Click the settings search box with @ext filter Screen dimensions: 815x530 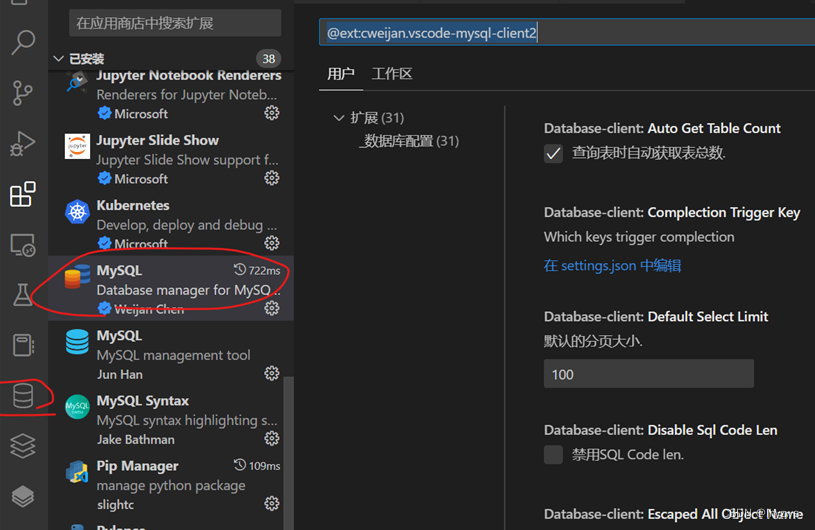567,33
